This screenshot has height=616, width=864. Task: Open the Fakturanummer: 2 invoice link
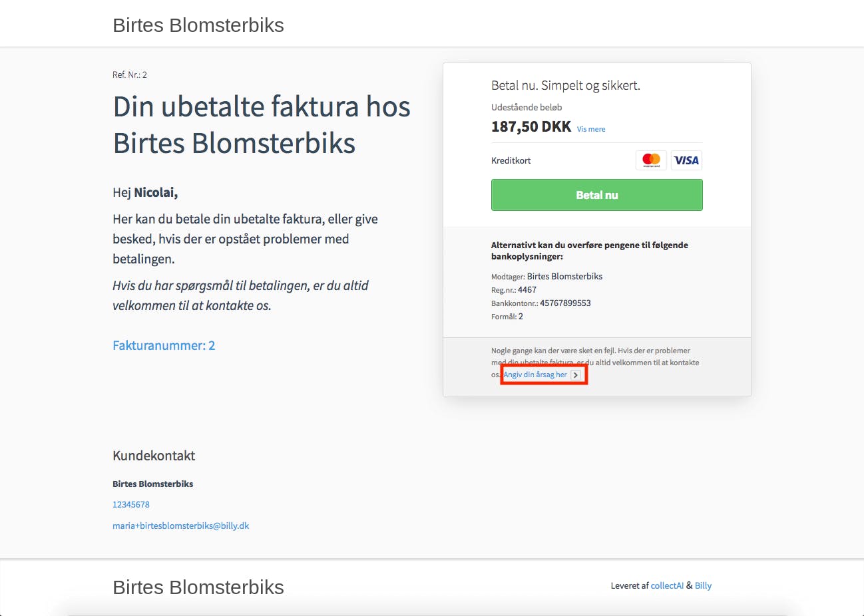(x=164, y=345)
